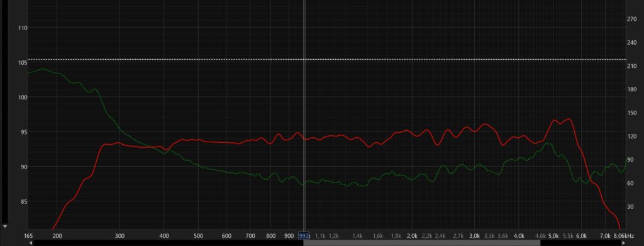This screenshot has width=644, height=246.
Task: Click the 1,4k label on frequency axis
Action: click(357, 236)
